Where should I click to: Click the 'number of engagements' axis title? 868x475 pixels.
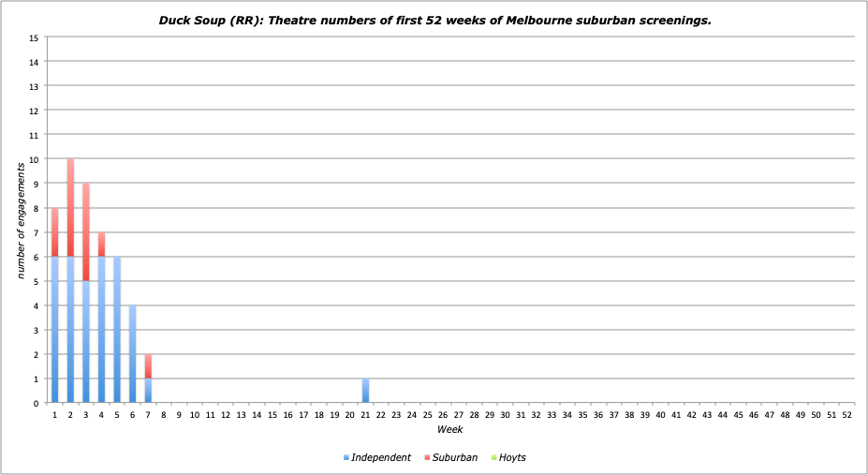pyautogui.click(x=20, y=220)
